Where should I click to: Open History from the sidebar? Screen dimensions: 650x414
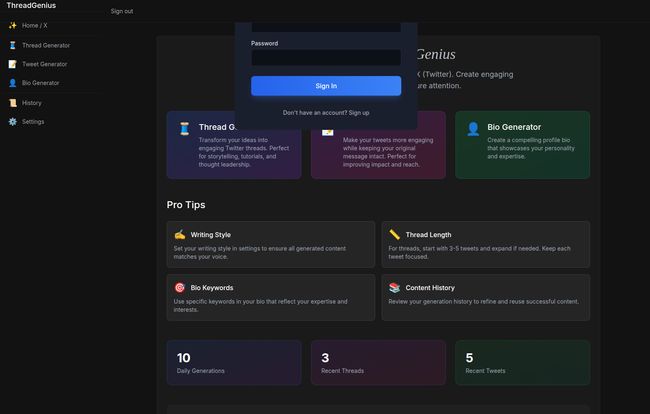click(x=32, y=103)
